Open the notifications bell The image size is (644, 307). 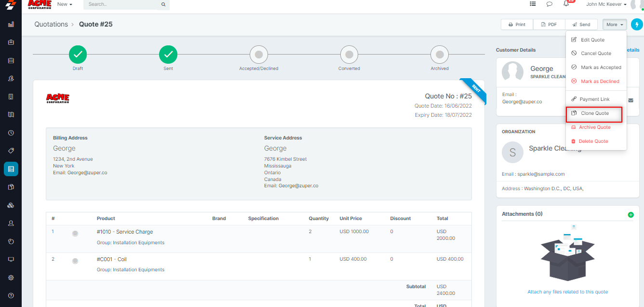[x=566, y=4]
